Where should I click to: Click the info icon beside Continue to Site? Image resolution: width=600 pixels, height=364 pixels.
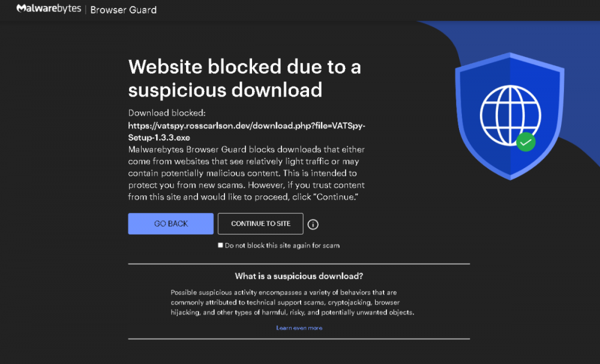313,224
